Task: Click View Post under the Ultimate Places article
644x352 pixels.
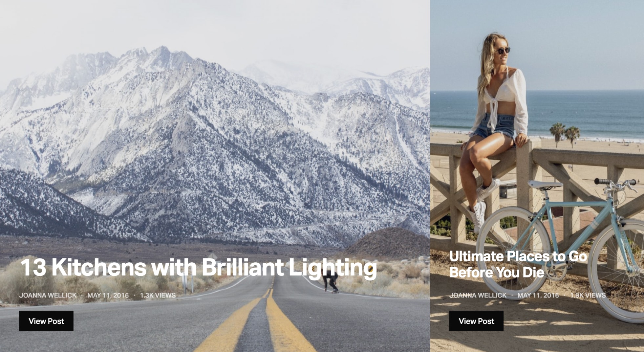Action: tap(476, 321)
